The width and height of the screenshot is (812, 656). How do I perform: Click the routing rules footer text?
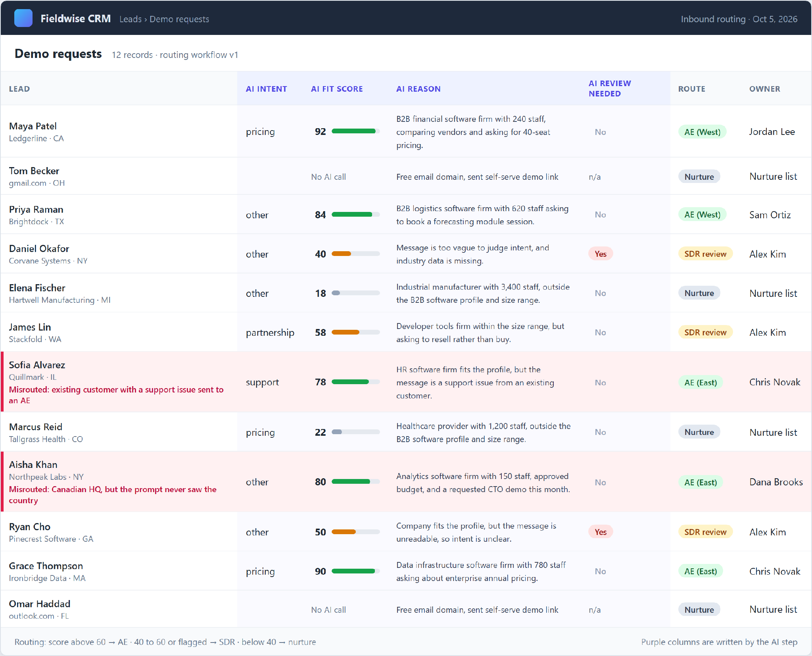click(165, 642)
